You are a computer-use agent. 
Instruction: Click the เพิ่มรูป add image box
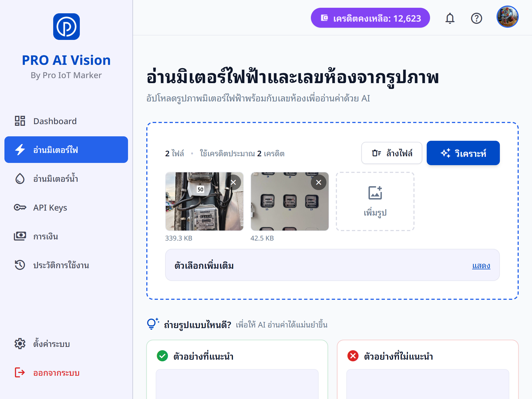pyautogui.click(x=375, y=201)
